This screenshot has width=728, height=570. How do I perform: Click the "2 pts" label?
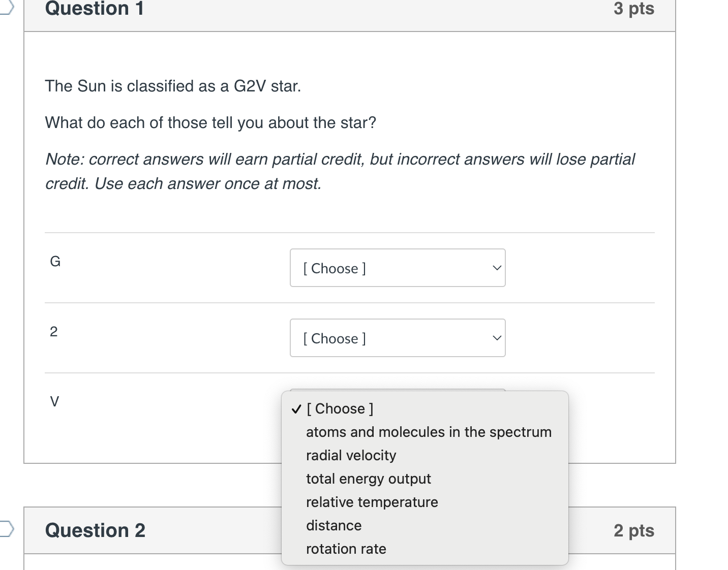click(633, 530)
